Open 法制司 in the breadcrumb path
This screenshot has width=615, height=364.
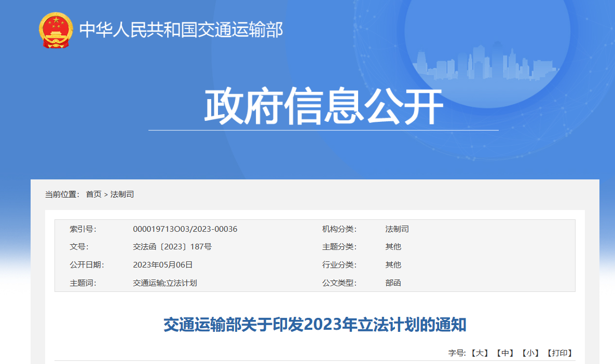(122, 194)
